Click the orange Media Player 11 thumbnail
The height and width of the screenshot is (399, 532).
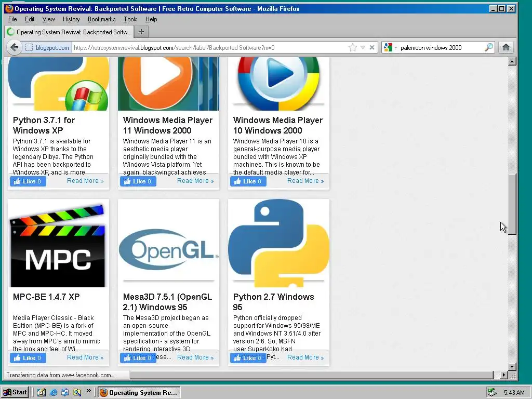(x=169, y=84)
